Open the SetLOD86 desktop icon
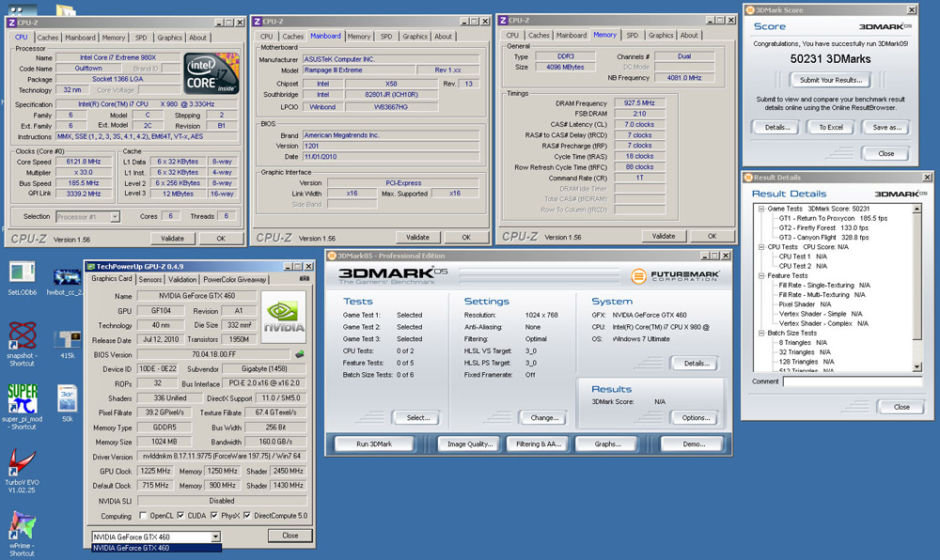940x560 pixels. click(x=23, y=278)
